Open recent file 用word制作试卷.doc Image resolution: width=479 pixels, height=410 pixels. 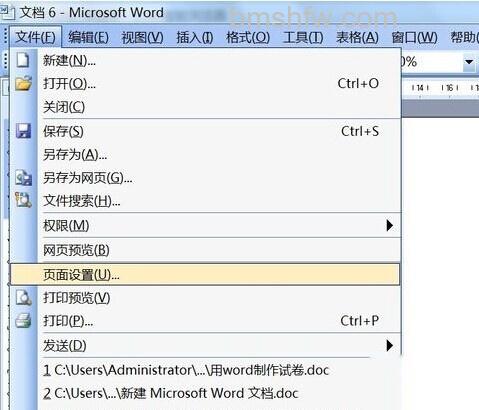pyautogui.click(x=187, y=370)
